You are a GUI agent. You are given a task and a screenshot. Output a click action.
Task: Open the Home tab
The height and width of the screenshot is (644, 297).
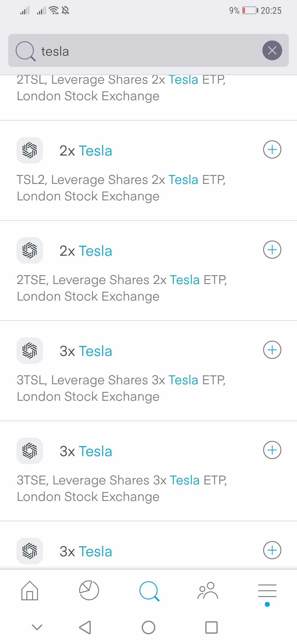click(x=30, y=591)
